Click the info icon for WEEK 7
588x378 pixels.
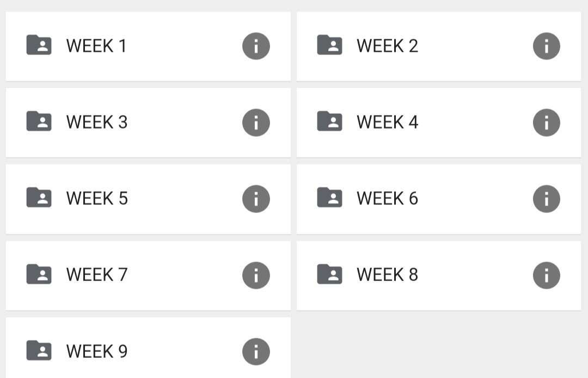pyautogui.click(x=256, y=275)
